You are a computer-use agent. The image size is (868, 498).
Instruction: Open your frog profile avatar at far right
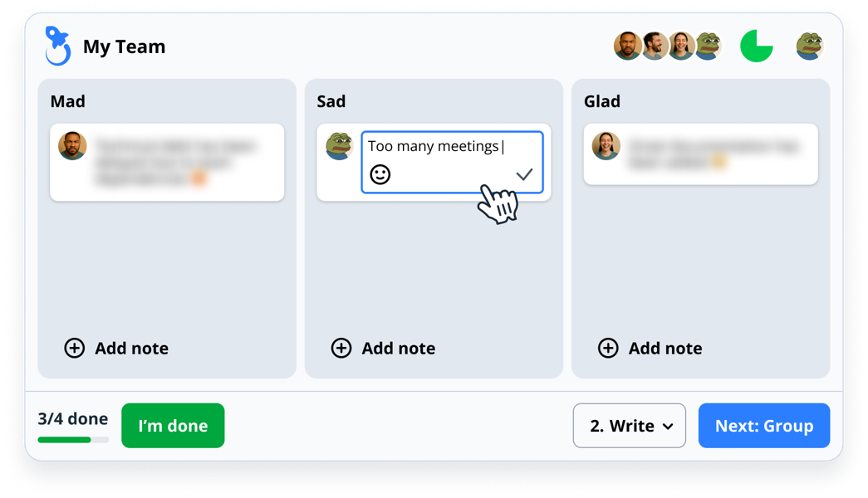(x=809, y=46)
